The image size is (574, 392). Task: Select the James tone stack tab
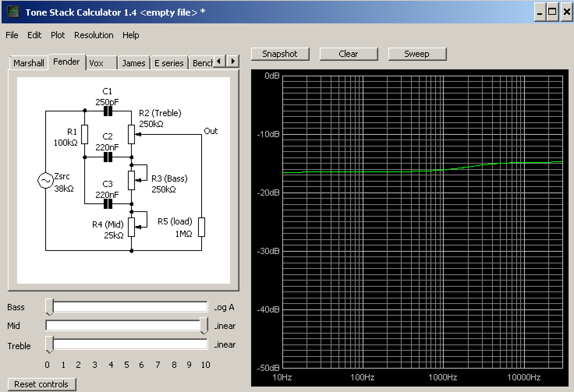pos(133,63)
